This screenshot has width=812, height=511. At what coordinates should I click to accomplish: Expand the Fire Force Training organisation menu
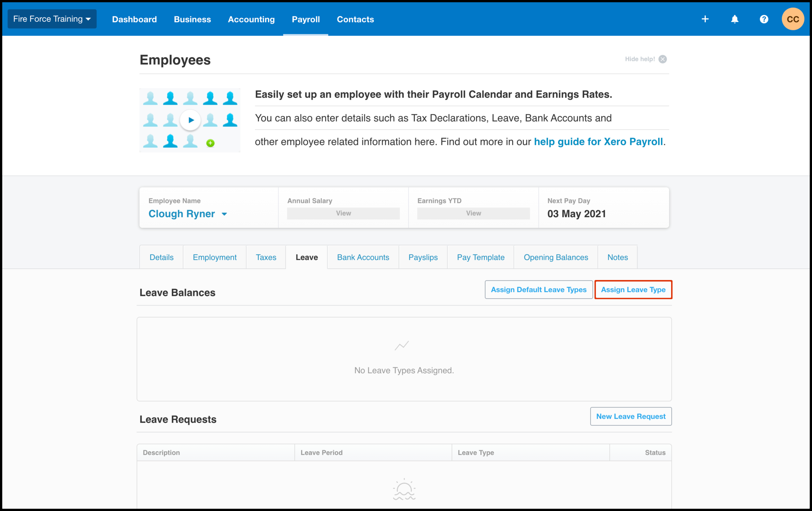(52, 19)
